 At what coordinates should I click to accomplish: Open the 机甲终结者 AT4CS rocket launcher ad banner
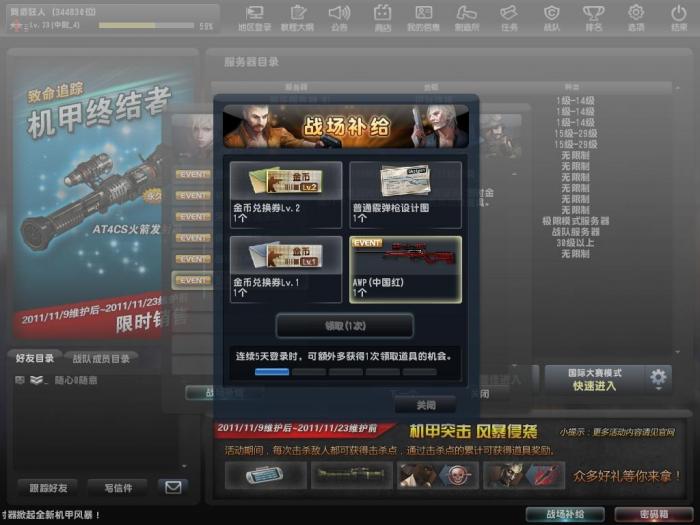tap(89, 205)
